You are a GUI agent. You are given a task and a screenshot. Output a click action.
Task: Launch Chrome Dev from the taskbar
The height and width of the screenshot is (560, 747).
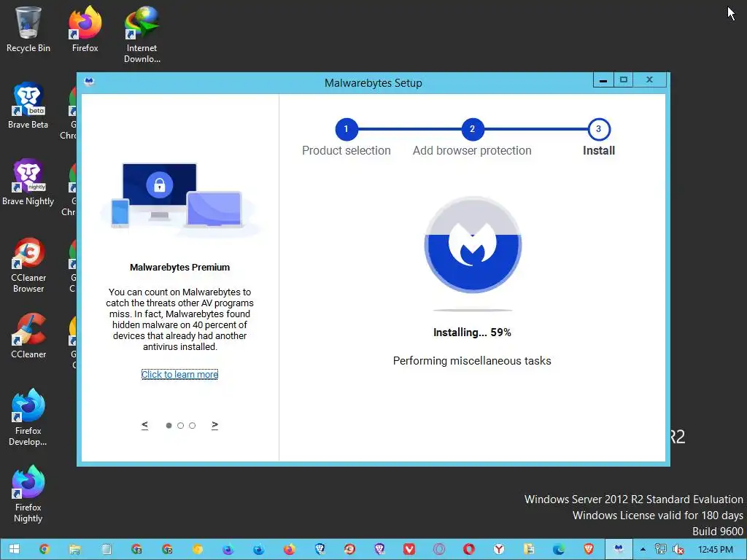coord(167,549)
